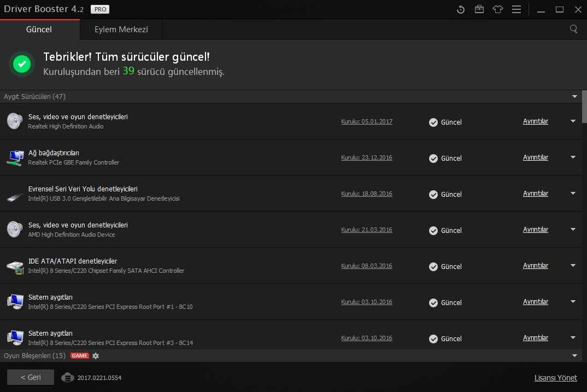Open Ayrıntılar for Realtek PCIe GBE Family Controller

pos(535,157)
